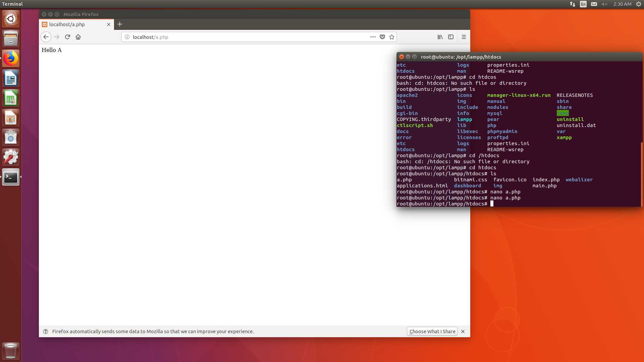This screenshot has height=362, width=644.
Task: Click index.php in terminal listing
Action: [546, 180]
